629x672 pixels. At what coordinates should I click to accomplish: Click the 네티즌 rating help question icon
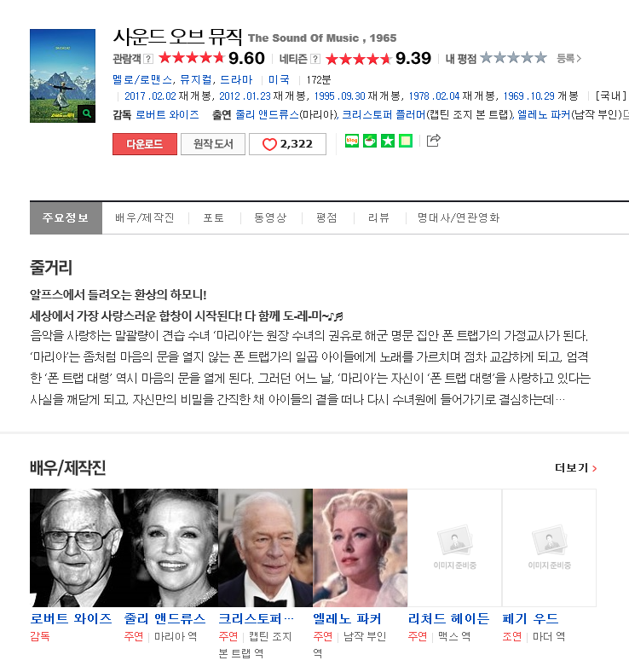pos(315,59)
